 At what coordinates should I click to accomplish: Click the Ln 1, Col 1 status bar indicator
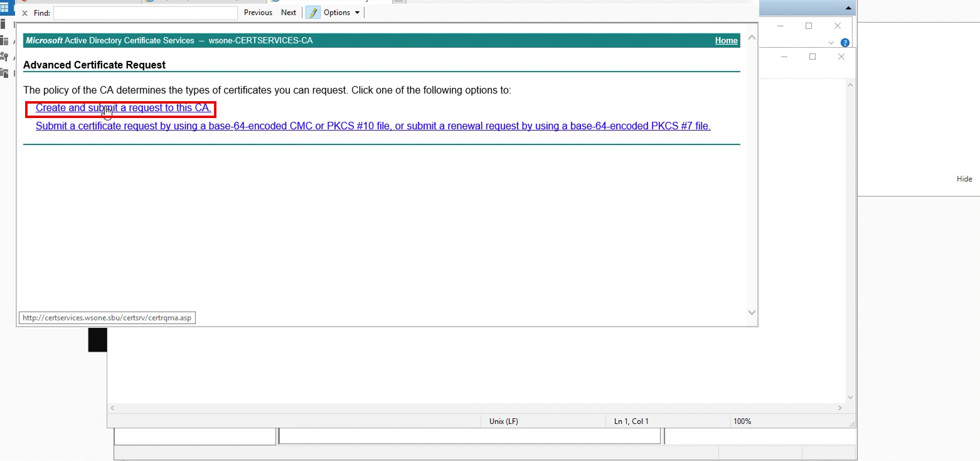[631, 421]
